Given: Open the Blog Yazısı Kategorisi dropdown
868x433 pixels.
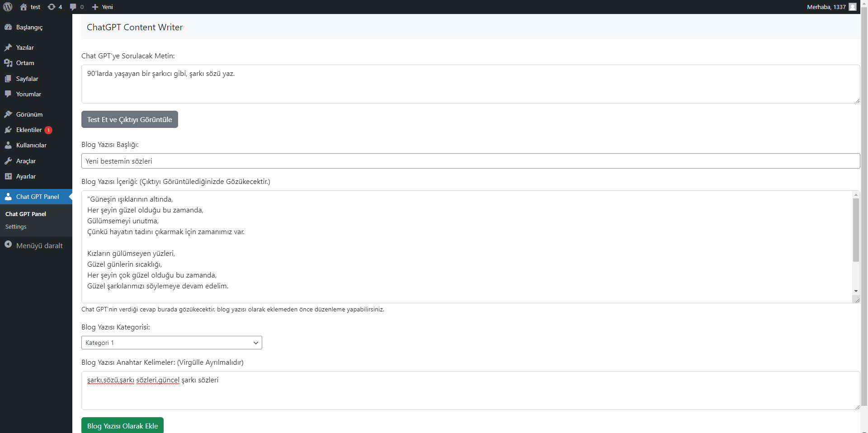Looking at the screenshot, I should [x=172, y=343].
